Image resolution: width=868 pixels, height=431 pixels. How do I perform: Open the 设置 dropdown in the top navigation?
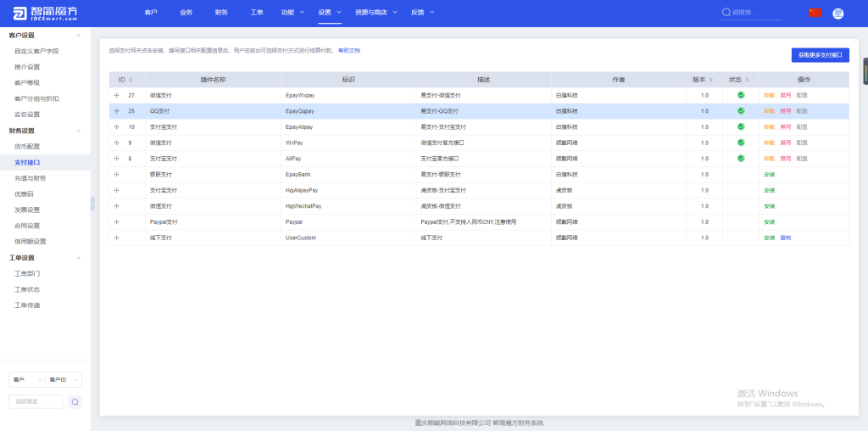click(x=330, y=12)
